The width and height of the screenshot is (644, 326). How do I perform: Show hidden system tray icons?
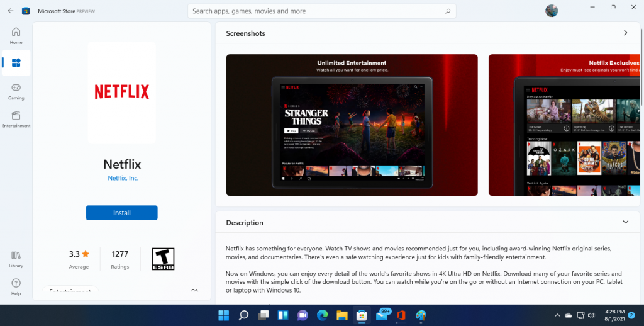coord(557,315)
